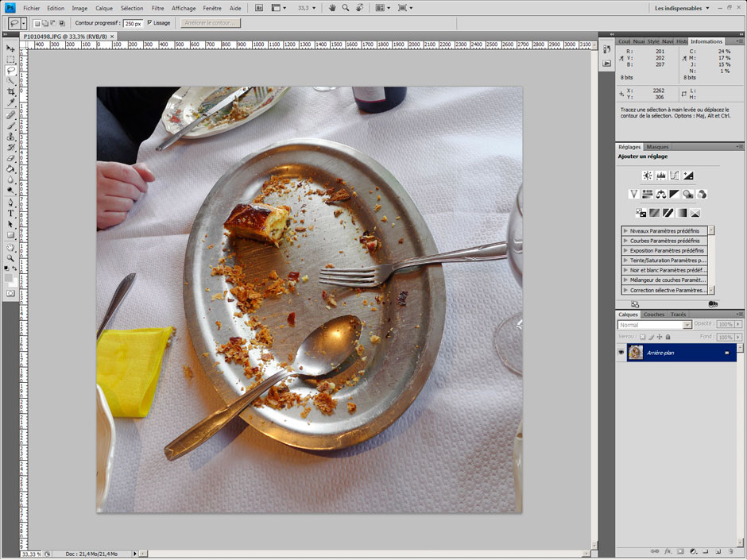Click the Améliorer le contour button
This screenshot has width=747, height=560.
(211, 23)
